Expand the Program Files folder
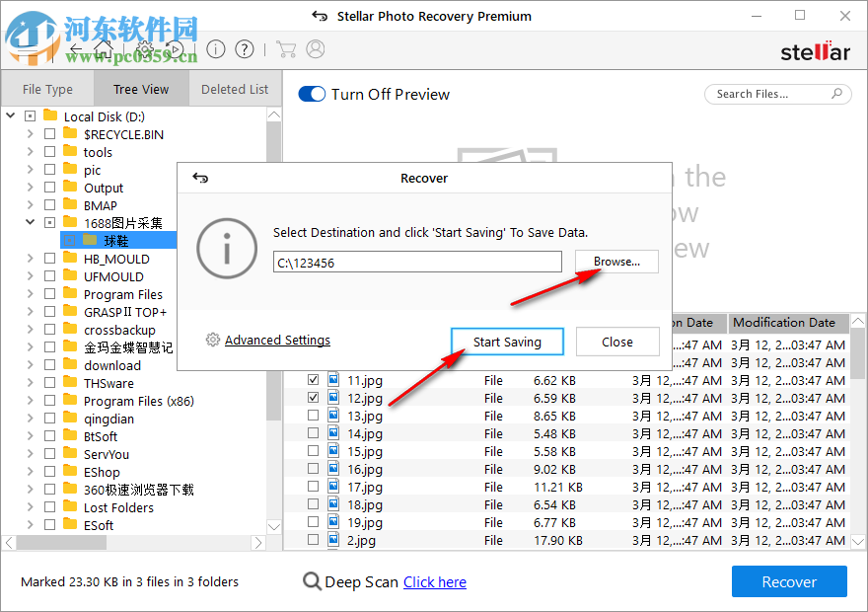Image resolution: width=868 pixels, height=612 pixels. point(31,293)
